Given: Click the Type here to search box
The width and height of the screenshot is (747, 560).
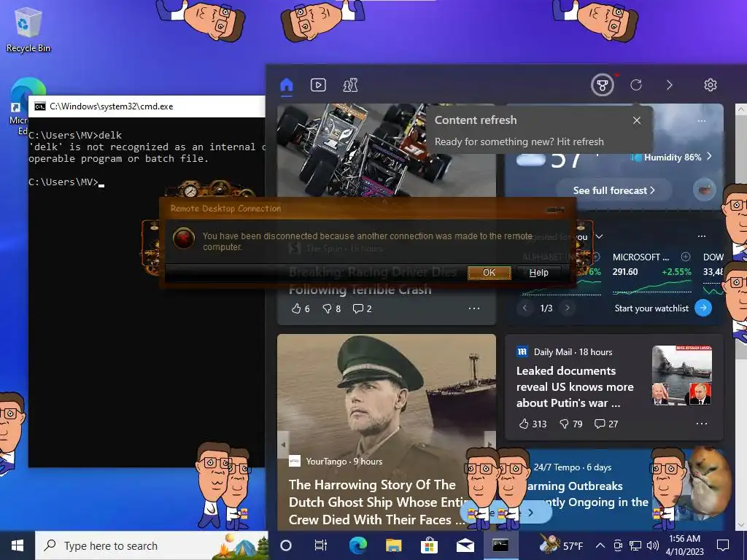Looking at the screenshot, I should point(152,545).
